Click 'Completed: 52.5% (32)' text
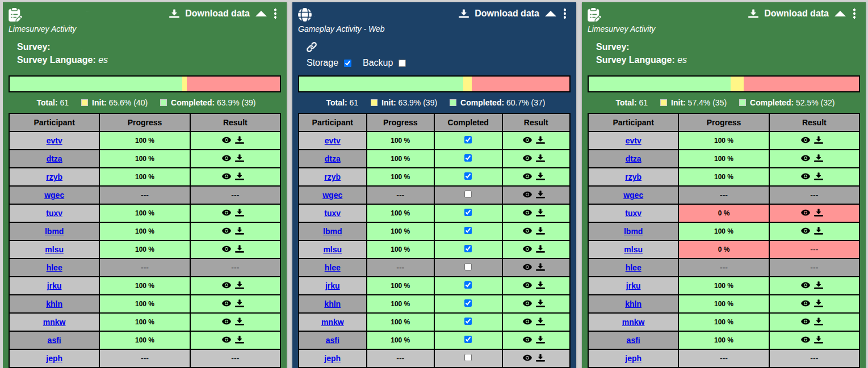 coord(792,103)
